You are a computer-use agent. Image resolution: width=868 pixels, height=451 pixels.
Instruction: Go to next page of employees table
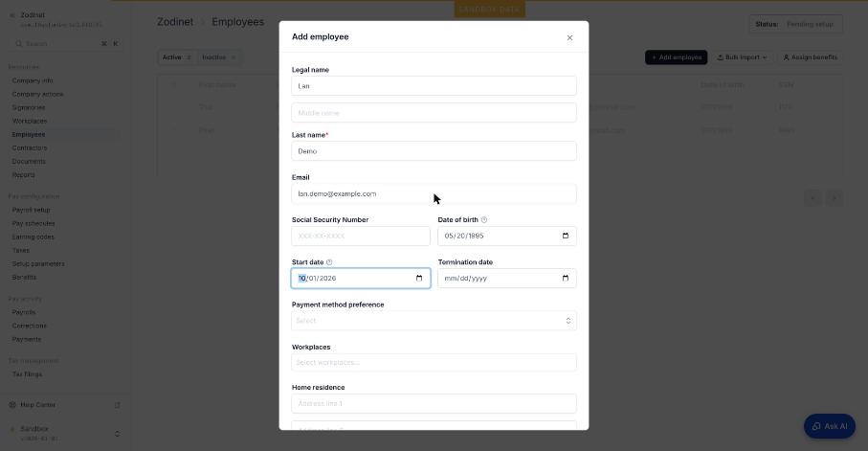click(835, 198)
